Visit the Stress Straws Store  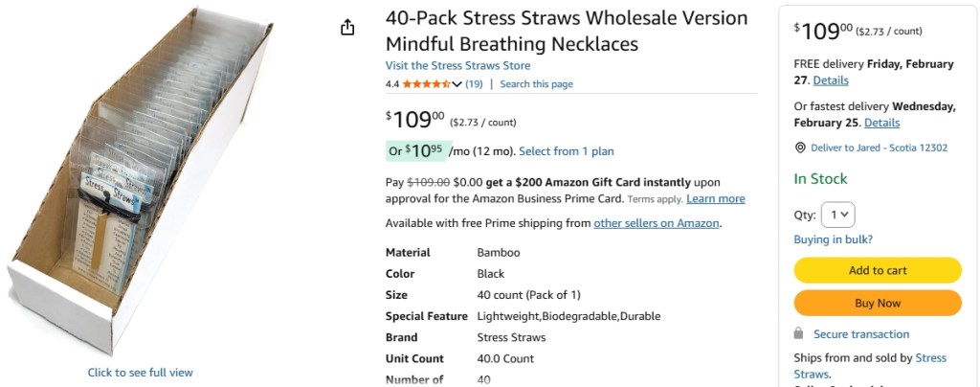[x=457, y=66]
